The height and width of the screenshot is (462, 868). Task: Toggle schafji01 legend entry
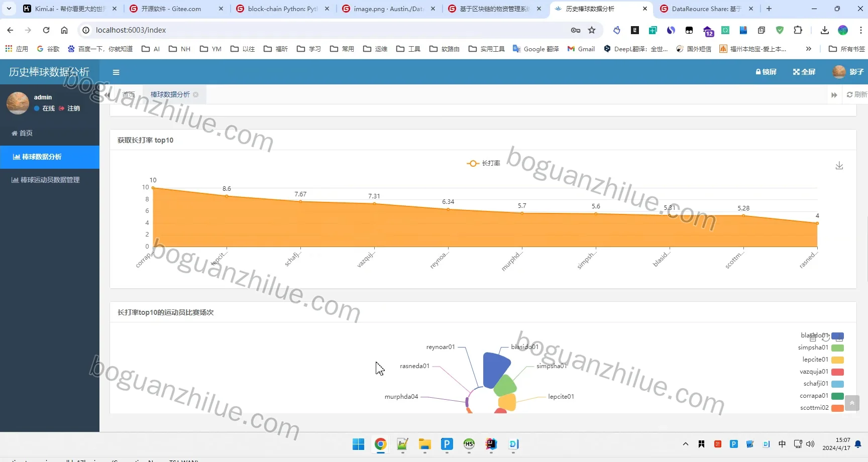point(823,384)
